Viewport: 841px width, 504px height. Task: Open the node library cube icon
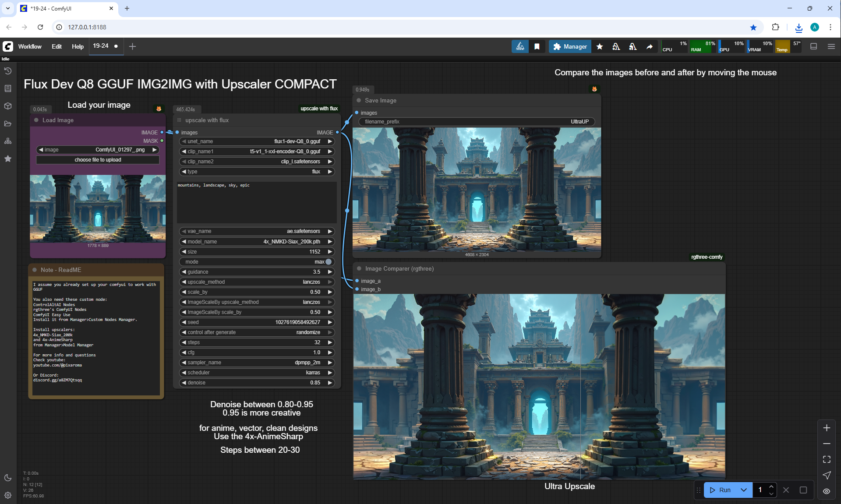[x=8, y=106]
